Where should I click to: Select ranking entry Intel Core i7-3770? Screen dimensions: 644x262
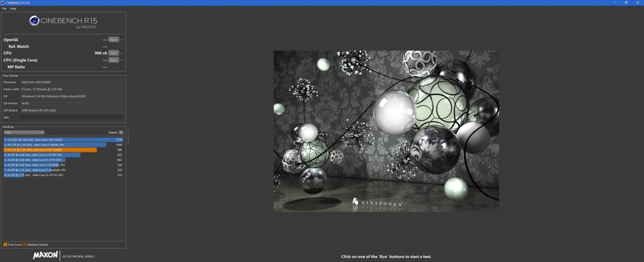(x=63, y=160)
